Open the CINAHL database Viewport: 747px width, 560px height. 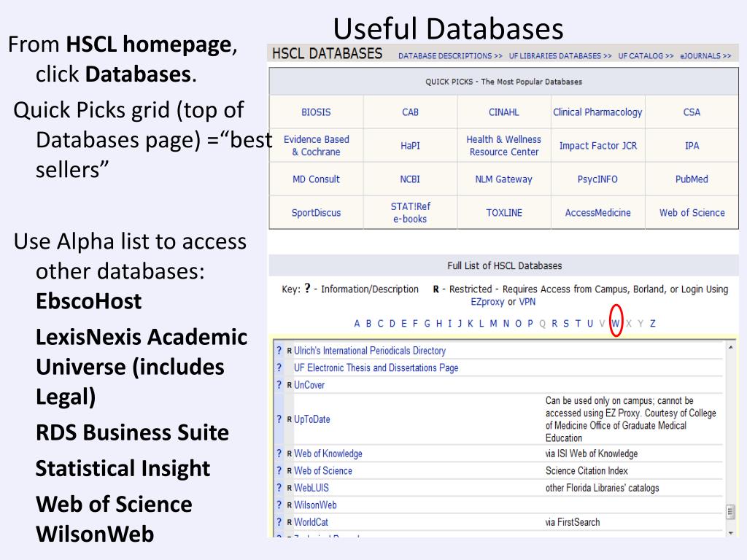pos(503,112)
